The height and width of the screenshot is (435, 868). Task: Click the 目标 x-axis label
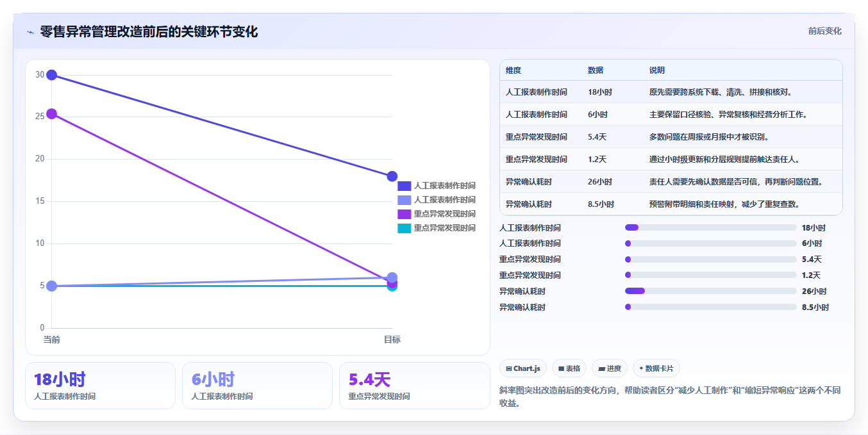pyautogui.click(x=392, y=340)
